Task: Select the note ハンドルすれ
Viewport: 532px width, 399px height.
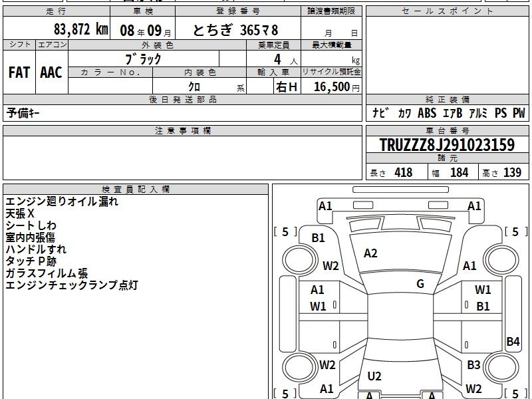Action: pos(36,249)
